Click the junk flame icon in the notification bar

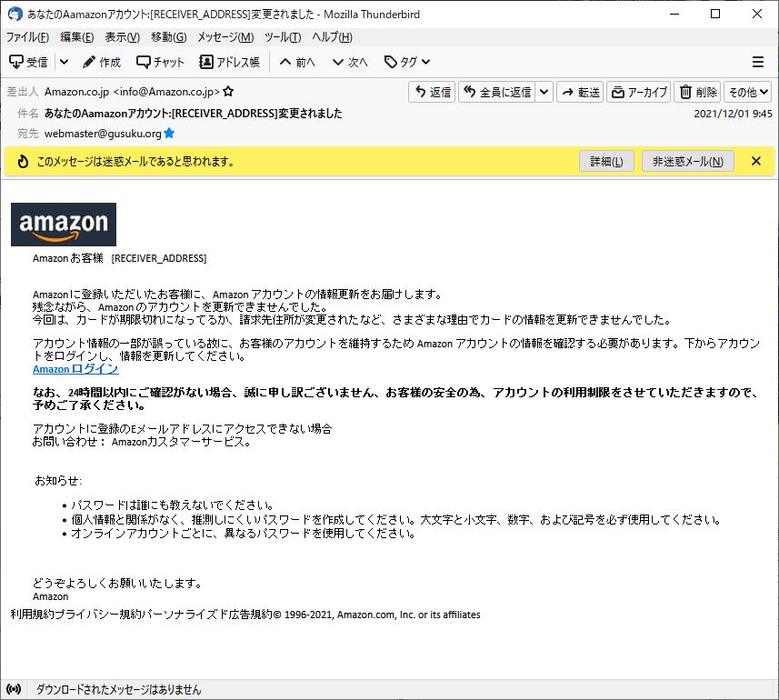point(23,162)
